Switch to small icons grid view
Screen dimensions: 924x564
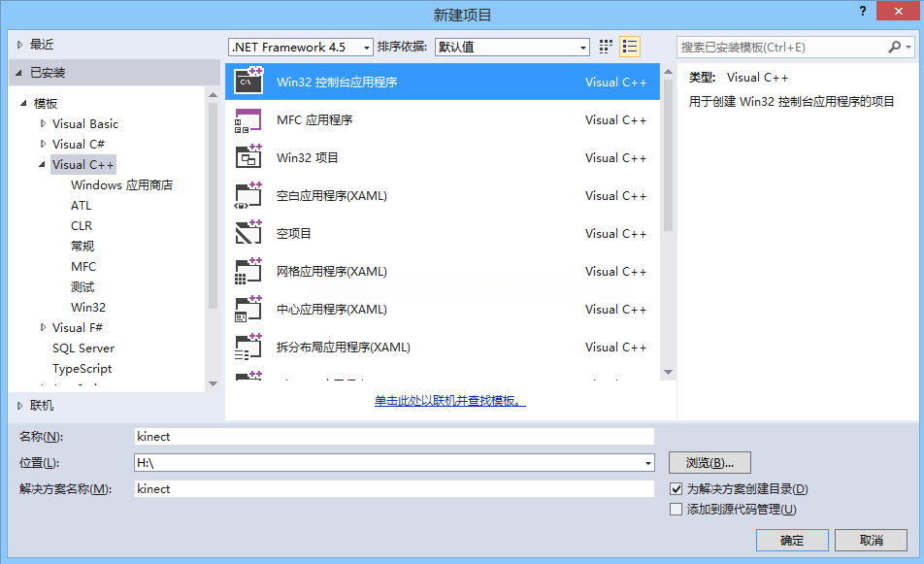(x=606, y=47)
